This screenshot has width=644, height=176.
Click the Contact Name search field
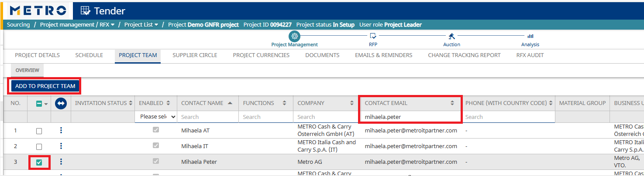(207, 117)
